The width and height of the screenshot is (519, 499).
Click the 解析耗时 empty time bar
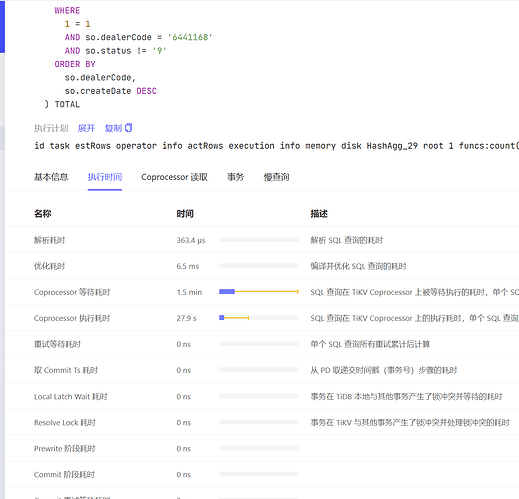pos(259,240)
